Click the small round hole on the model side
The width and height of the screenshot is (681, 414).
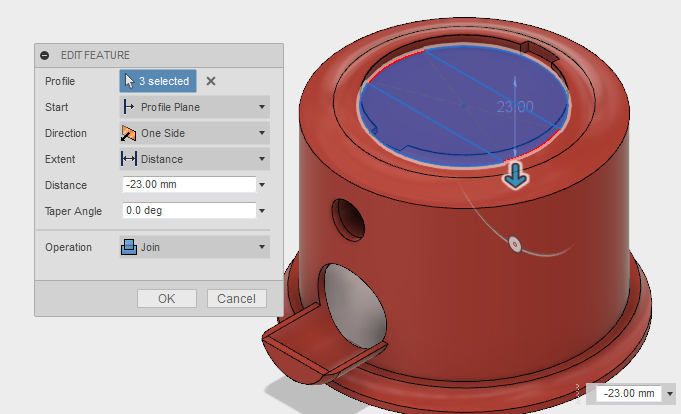pos(348,220)
